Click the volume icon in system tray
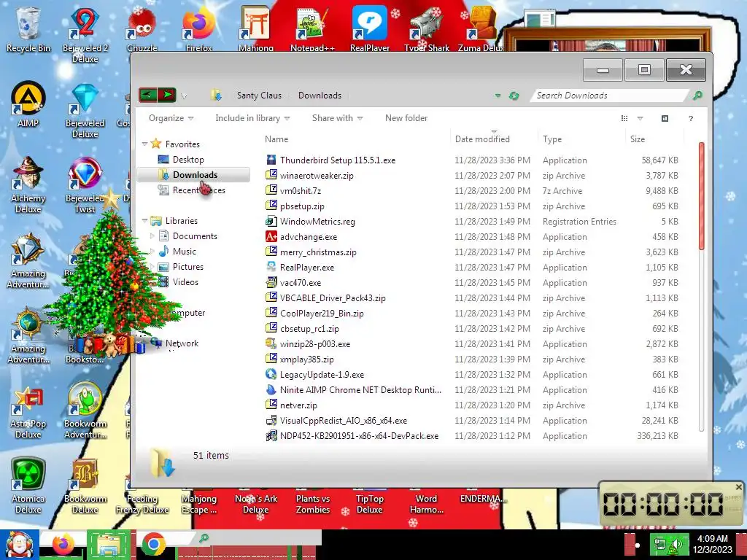Screen dimensions: 747x560 [676, 544]
